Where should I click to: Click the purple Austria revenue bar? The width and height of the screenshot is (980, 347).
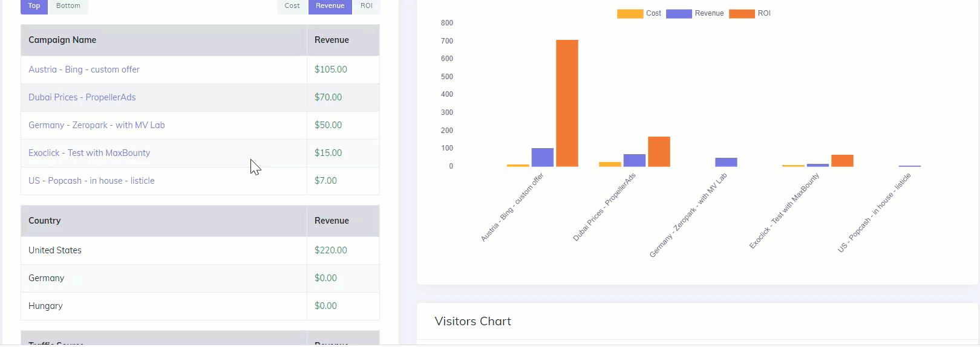pyautogui.click(x=543, y=157)
